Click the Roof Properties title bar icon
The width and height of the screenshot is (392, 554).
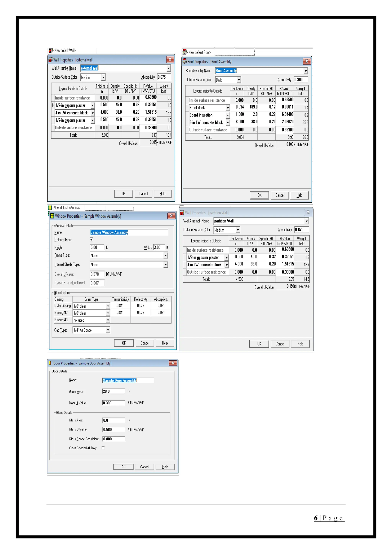[x=185, y=61]
